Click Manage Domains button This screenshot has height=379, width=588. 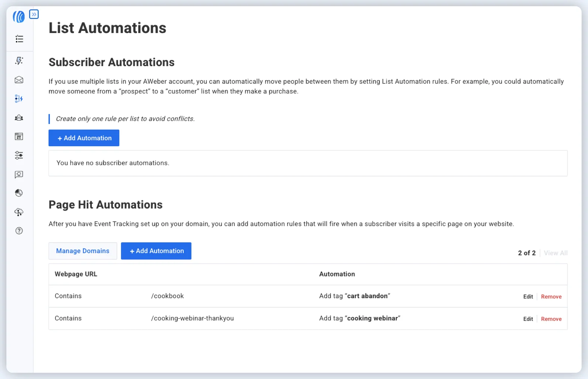click(83, 251)
